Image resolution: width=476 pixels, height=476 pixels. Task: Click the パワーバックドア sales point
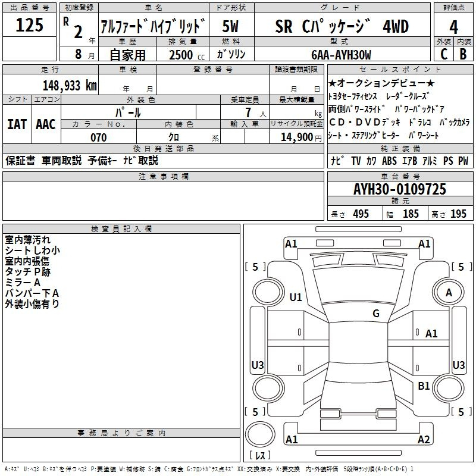point(420,109)
